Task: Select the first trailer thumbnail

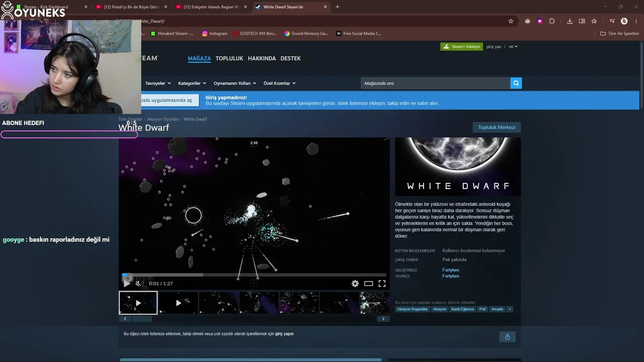Action: pyautogui.click(x=138, y=303)
